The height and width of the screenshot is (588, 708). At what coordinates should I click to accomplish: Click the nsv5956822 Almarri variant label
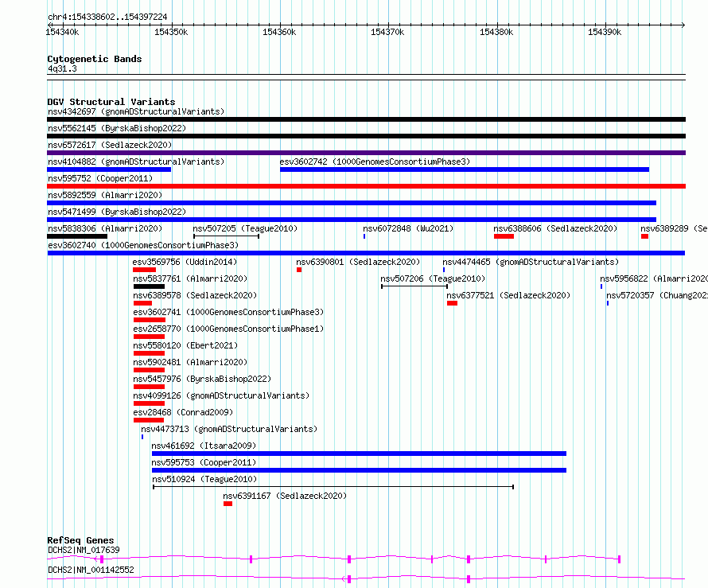[654, 278]
